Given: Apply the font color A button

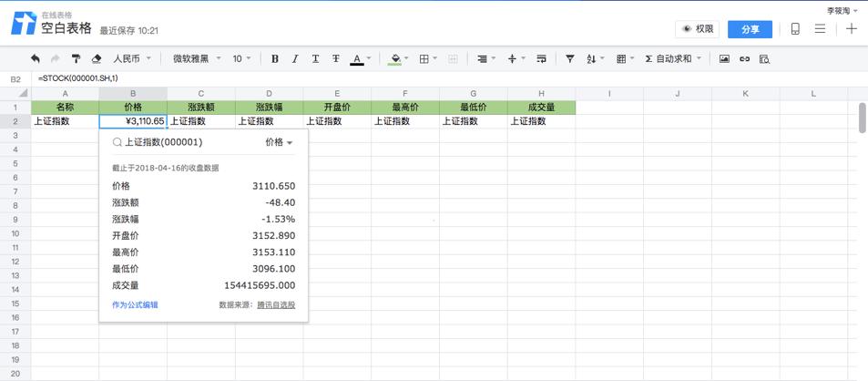Looking at the screenshot, I should pos(357,59).
